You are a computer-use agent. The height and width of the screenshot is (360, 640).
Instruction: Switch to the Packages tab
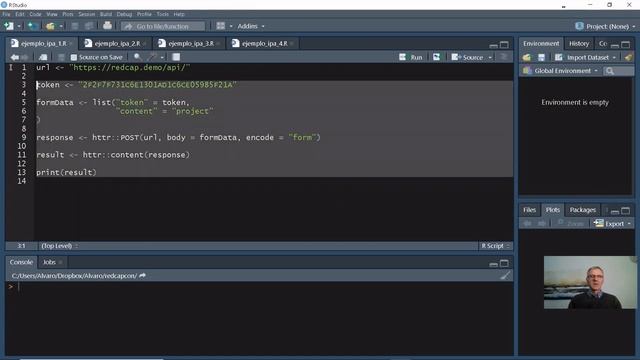582,210
